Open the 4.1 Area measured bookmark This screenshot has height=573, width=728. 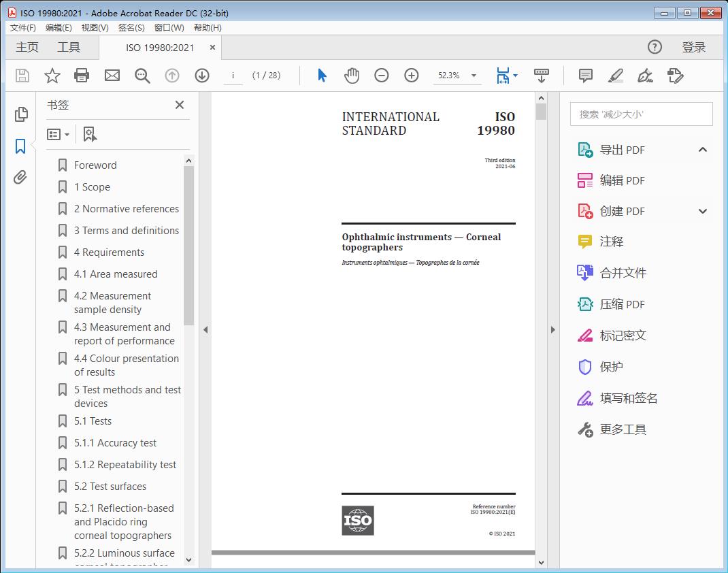click(x=115, y=274)
